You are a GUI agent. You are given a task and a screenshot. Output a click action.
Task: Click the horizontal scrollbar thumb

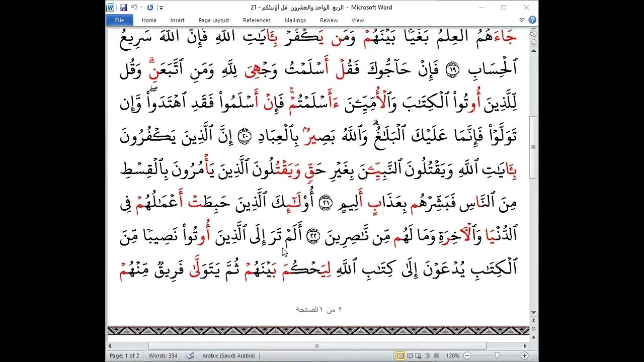pos(317,346)
